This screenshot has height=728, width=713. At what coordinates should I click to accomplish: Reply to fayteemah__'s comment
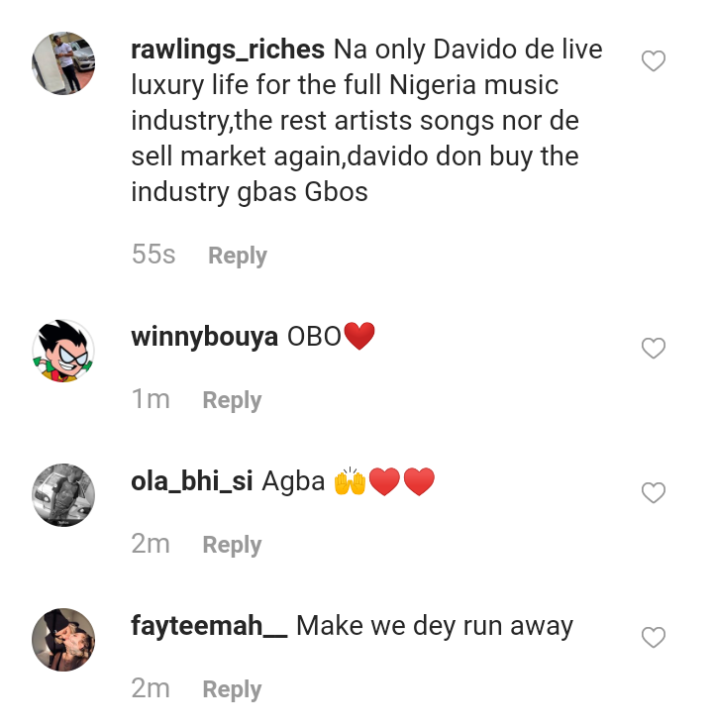point(232,689)
